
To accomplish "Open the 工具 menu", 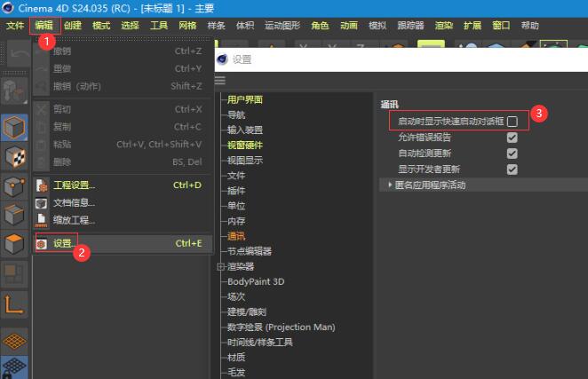I will [x=159, y=26].
